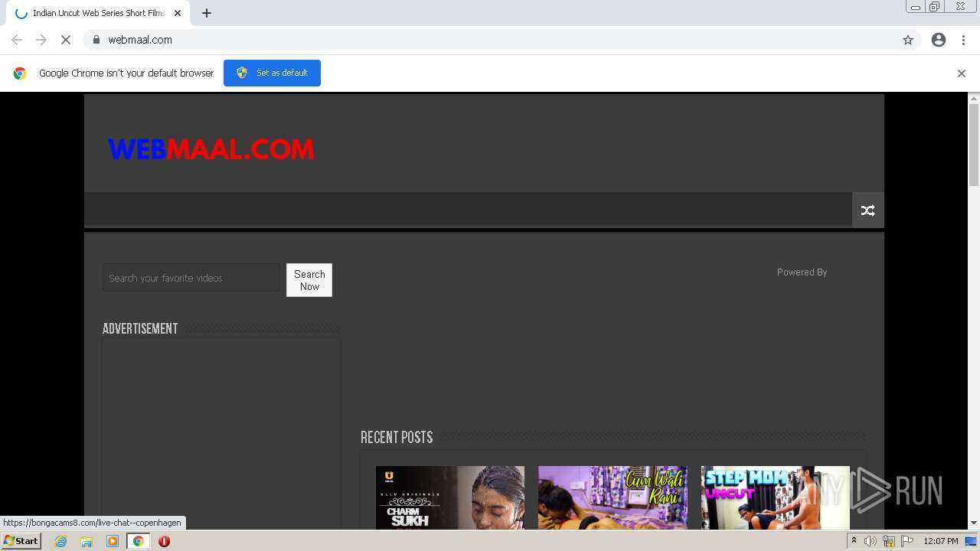The width and height of the screenshot is (980, 551).
Task: Click the red Opera taskbar icon
Action: 164,541
